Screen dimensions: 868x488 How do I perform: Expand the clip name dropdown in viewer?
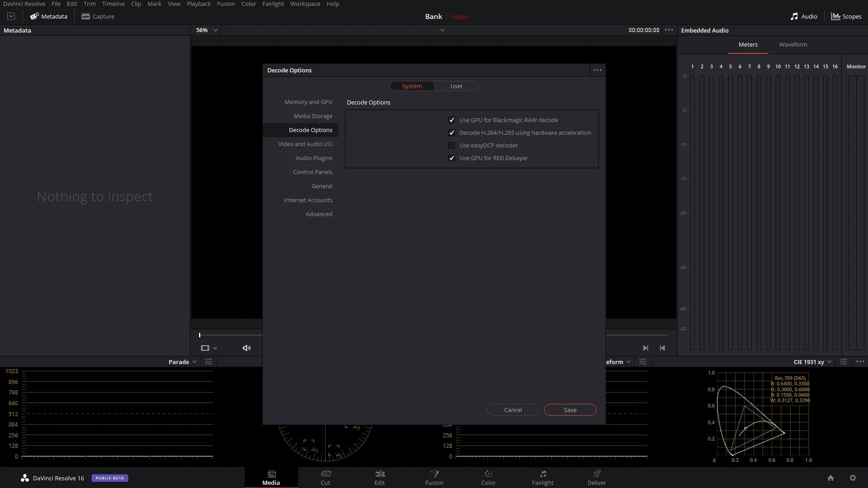click(442, 30)
